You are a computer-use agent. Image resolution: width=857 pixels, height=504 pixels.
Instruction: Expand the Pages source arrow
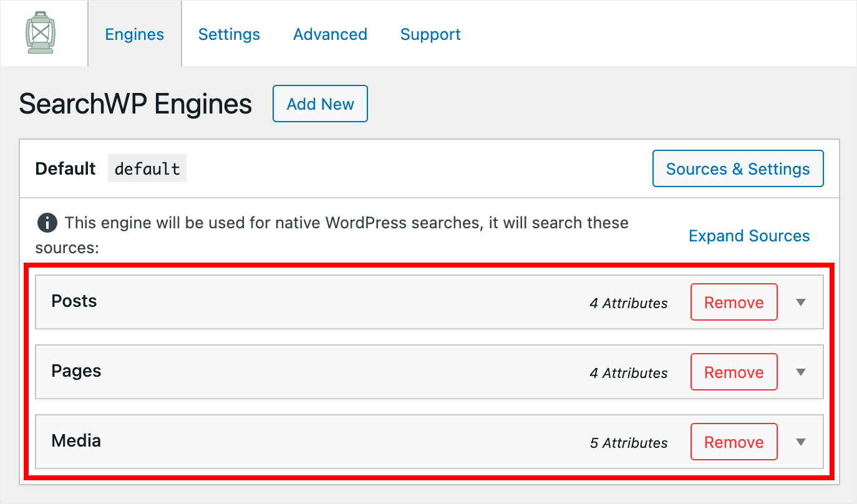[801, 372]
